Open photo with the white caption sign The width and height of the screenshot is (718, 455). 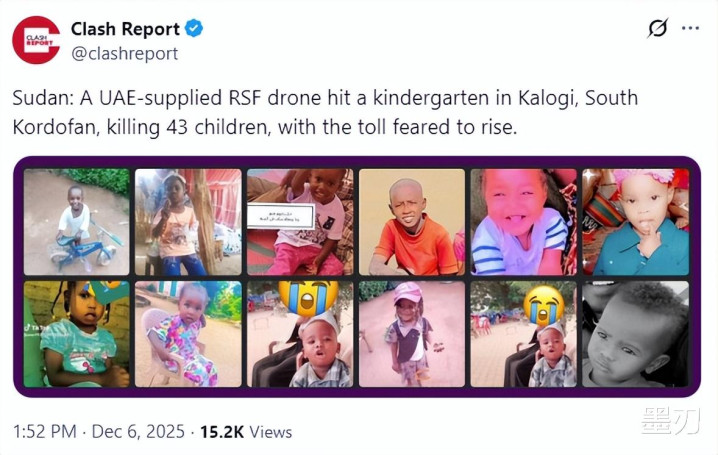point(300,222)
